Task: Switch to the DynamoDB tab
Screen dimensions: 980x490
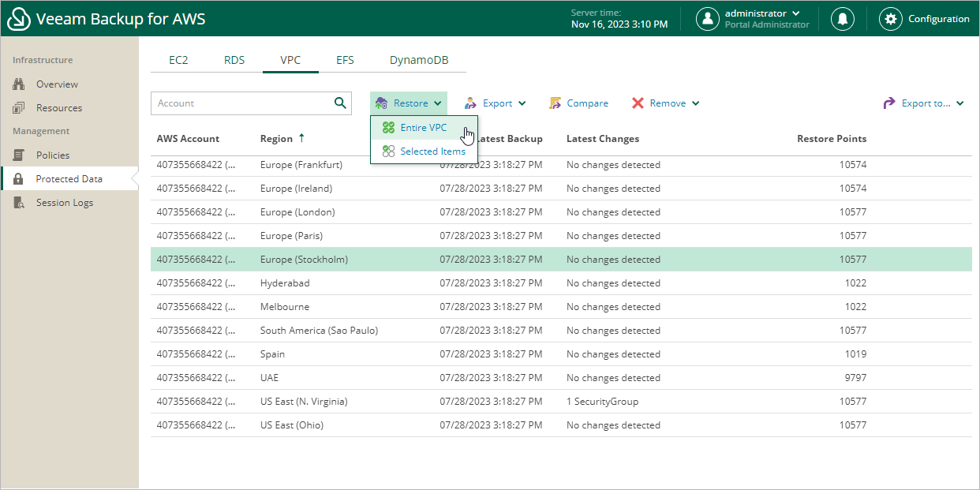Action: (419, 60)
